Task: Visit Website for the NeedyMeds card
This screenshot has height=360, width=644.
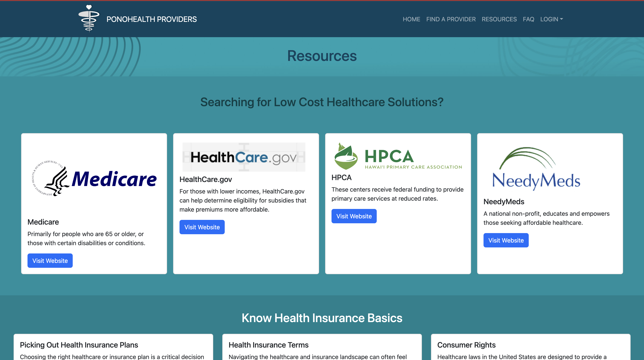Action: click(x=506, y=240)
